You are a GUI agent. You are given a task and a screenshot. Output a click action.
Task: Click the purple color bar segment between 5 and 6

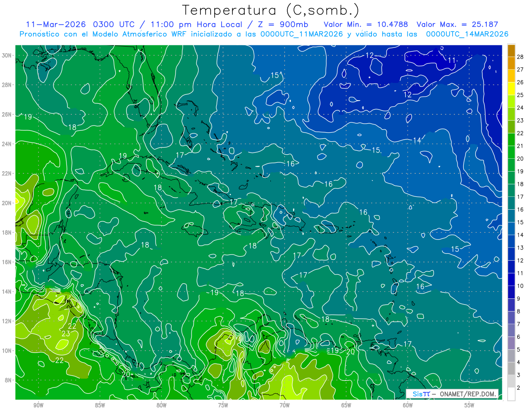coord(511,343)
